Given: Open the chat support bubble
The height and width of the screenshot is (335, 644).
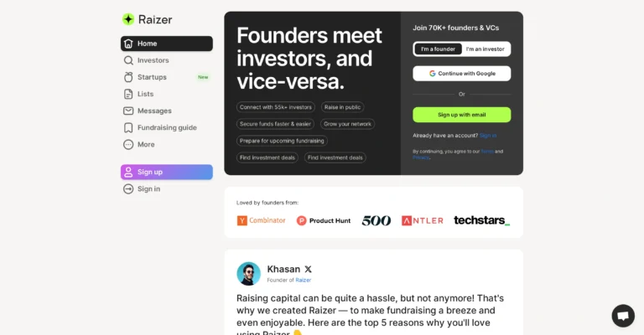Looking at the screenshot, I should [623, 316].
